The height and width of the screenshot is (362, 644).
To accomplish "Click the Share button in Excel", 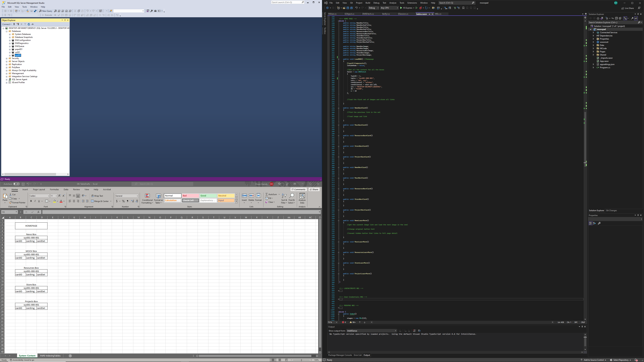I will tap(314, 190).
